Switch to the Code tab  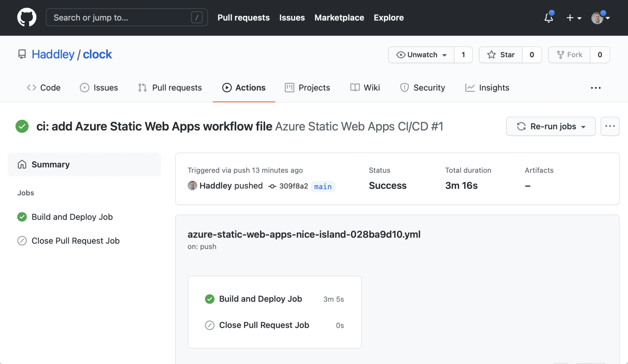click(x=44, y=88)
